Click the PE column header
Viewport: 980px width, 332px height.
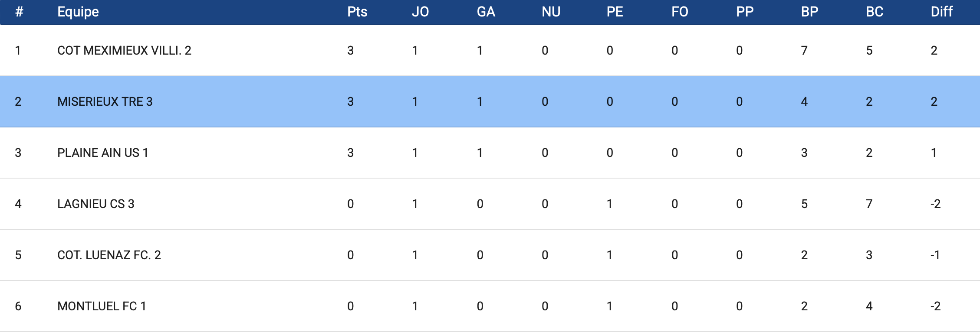[x=615, y=12]
